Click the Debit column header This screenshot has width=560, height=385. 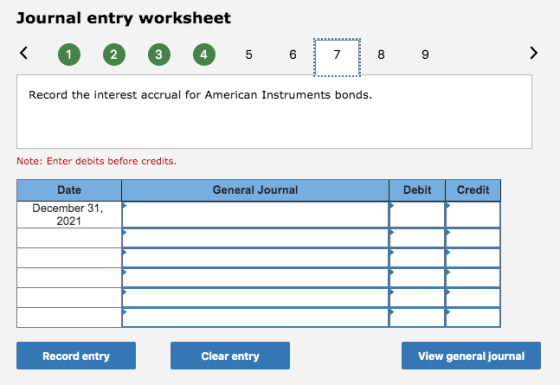[417, 190]
